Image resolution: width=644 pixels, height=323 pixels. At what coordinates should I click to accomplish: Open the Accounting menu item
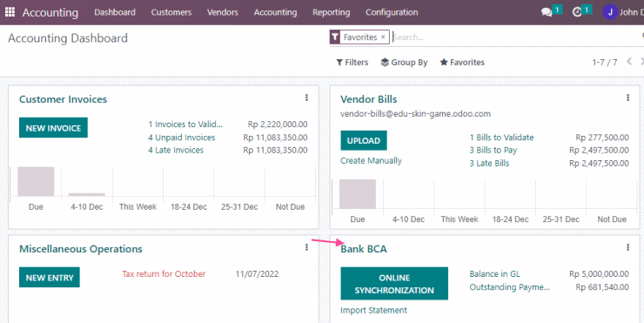click(275, 12)
